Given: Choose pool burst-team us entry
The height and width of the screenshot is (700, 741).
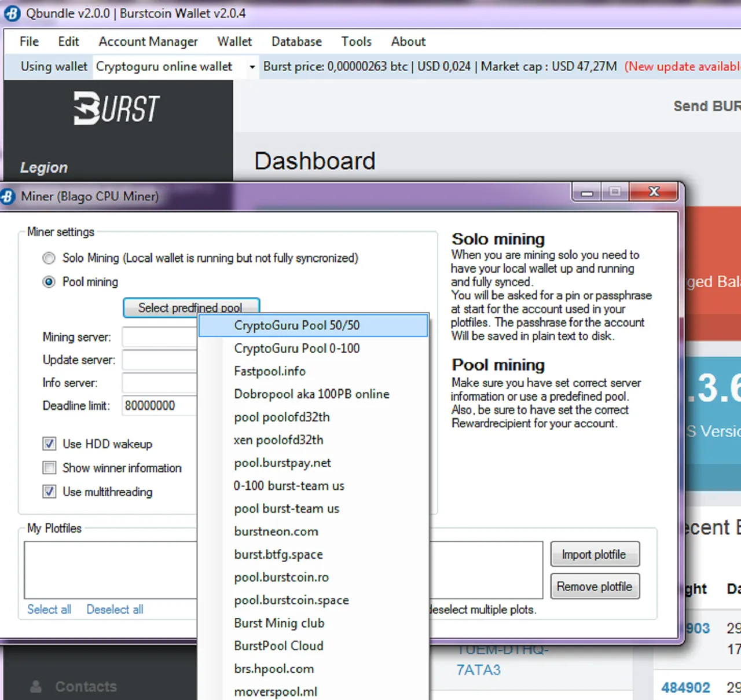Looking at the screenshot, I should pos(313,509).
